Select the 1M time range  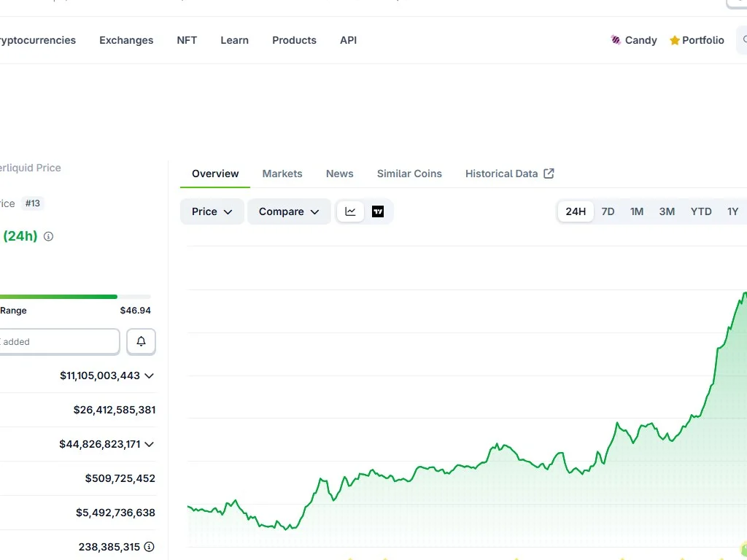(x=636, y=211)
